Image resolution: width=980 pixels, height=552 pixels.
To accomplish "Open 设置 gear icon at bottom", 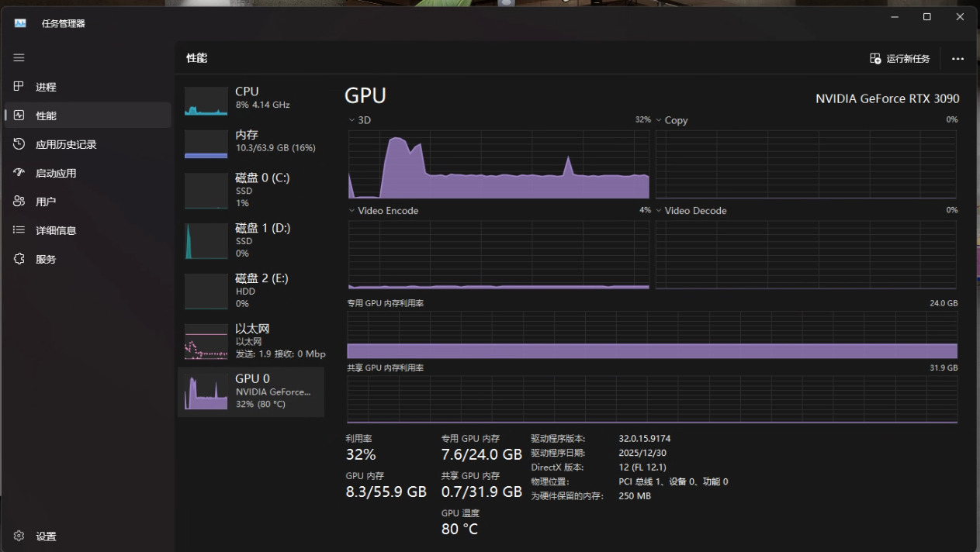I will coord(19,536).
